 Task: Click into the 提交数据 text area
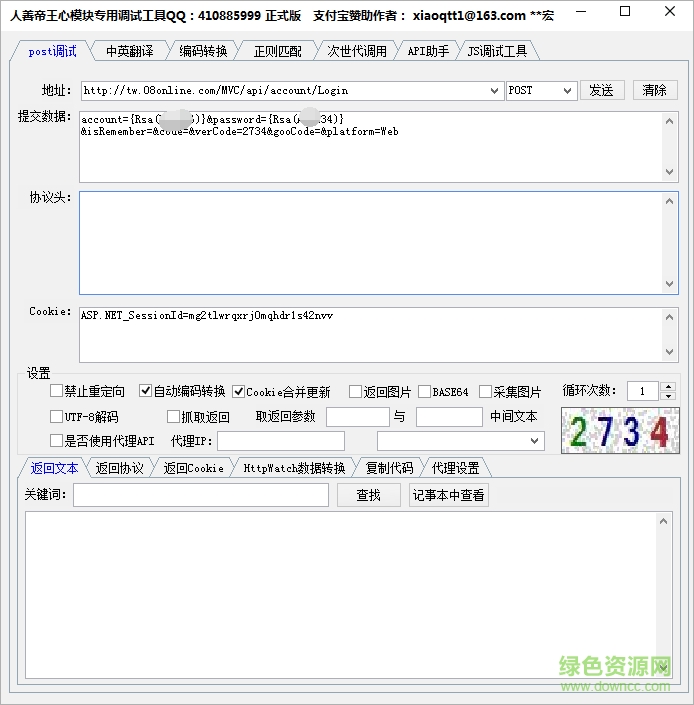378,147
